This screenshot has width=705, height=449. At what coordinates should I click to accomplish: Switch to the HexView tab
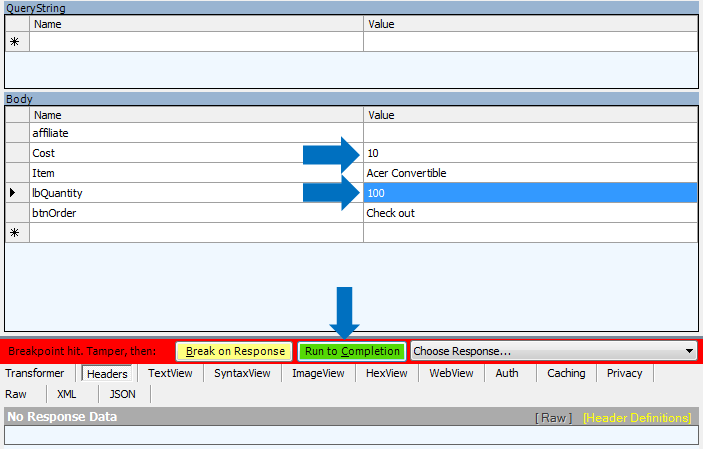[387, 373]
